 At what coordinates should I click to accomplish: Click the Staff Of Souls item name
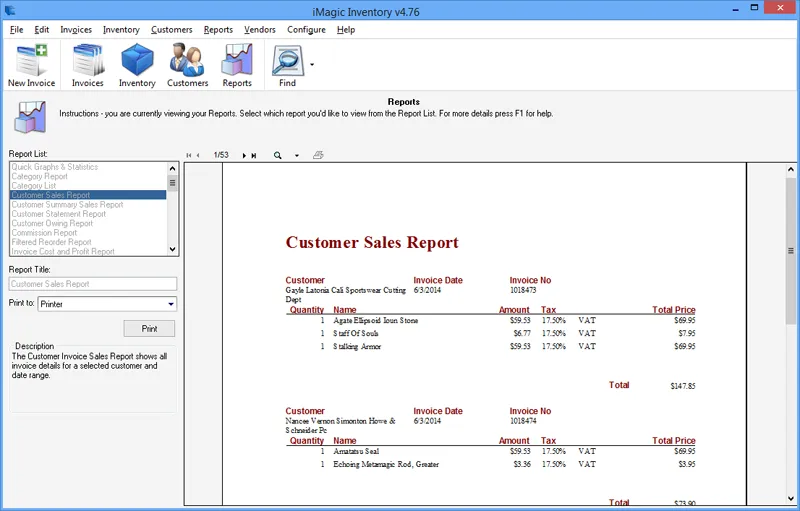click(356, 334)
